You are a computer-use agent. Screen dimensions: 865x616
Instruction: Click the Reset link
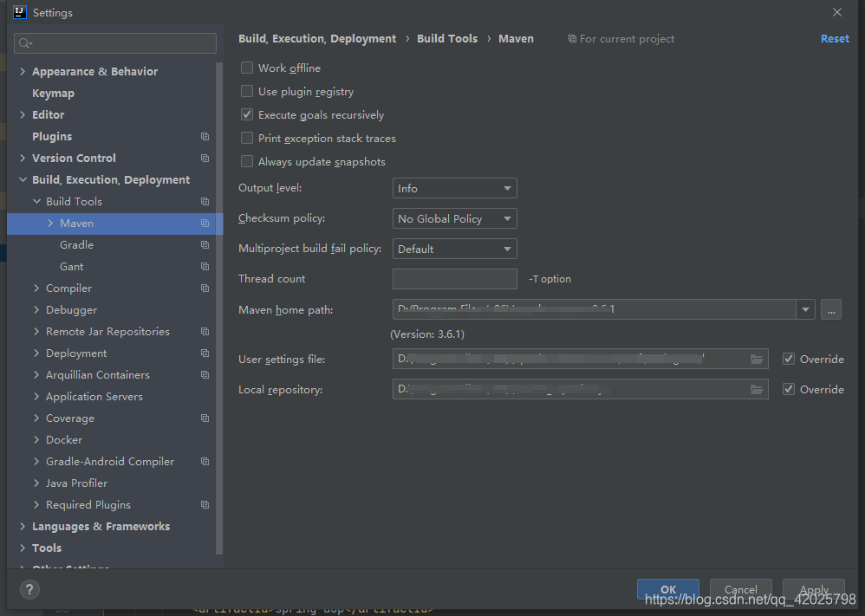[x=835, y=39]
